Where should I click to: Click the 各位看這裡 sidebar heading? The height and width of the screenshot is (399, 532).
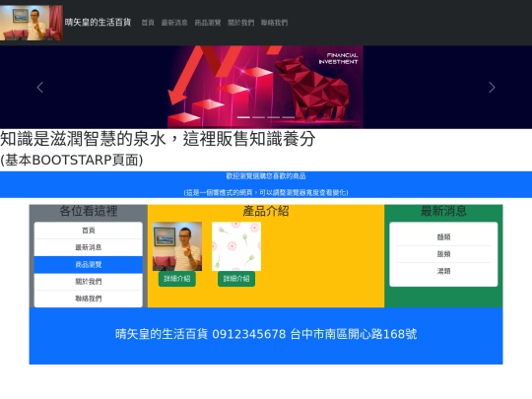tap(89, 211)
